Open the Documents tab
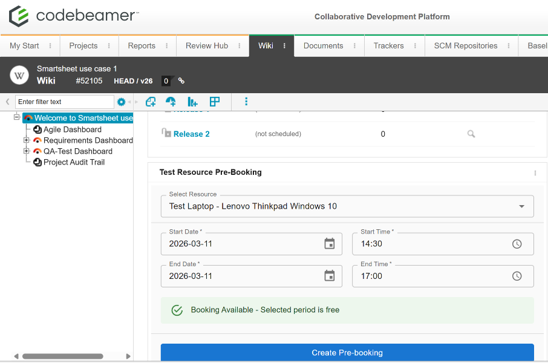The height and width of the screenshot is (363, 548). pos(323,46)
